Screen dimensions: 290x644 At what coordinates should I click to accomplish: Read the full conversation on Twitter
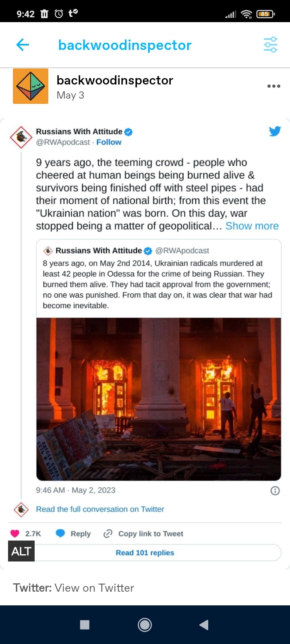click(100, 509)
